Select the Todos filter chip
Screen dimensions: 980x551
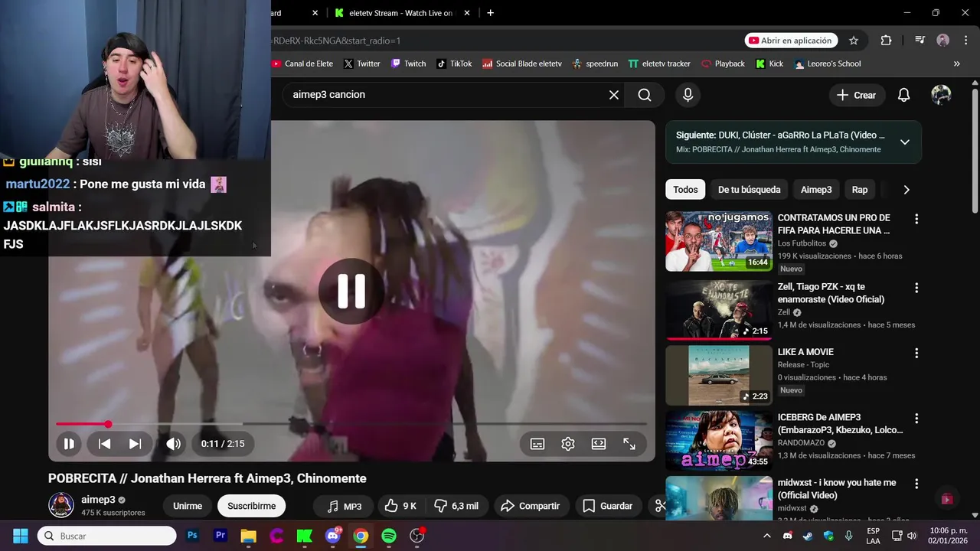685,190
